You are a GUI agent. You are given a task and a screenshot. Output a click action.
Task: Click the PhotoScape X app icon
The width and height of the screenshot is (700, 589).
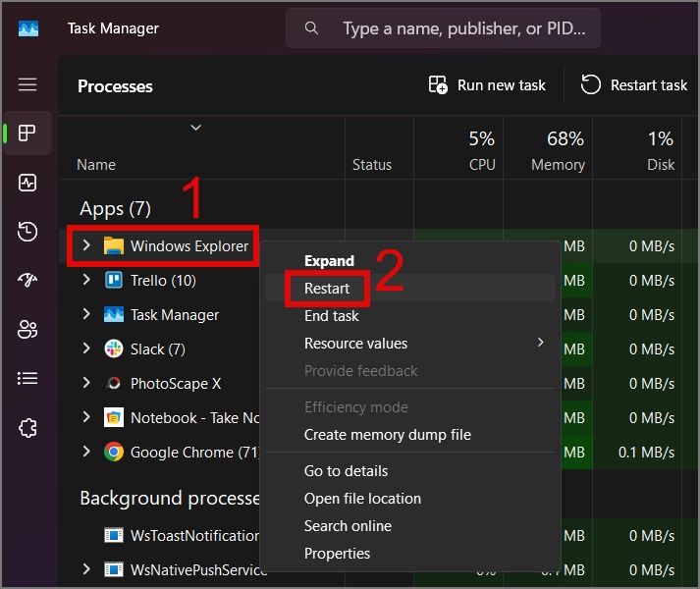113,383
